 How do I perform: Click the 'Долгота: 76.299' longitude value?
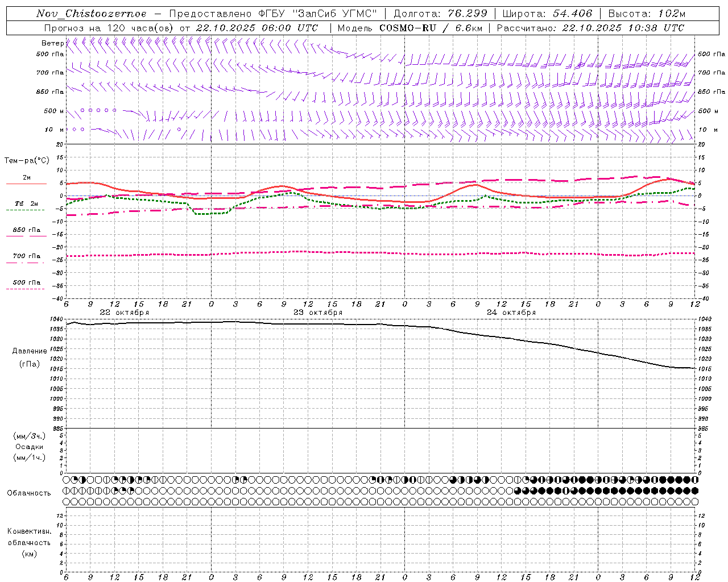(x=441, y=14)
